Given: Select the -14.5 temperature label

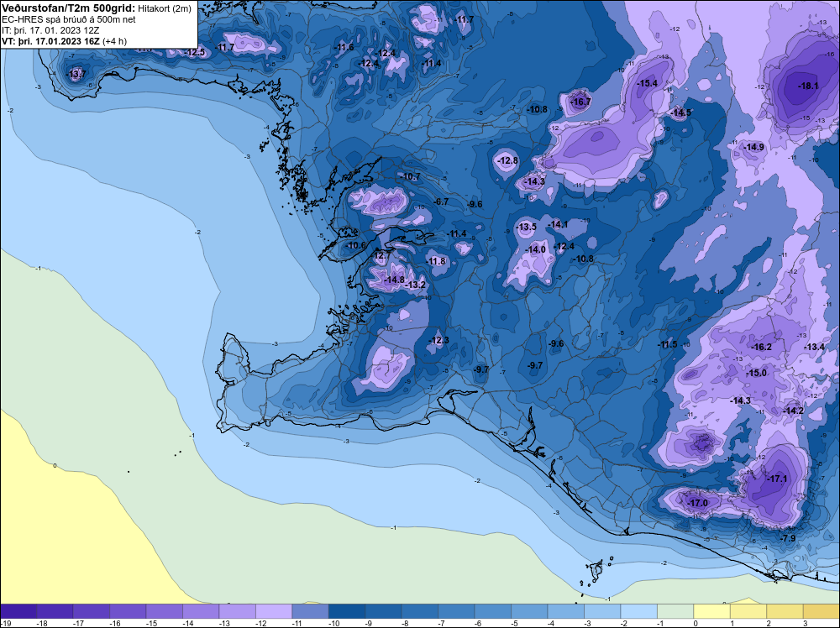Looking at the screenshot, I should pyautogui.click(x=680, y=113).
